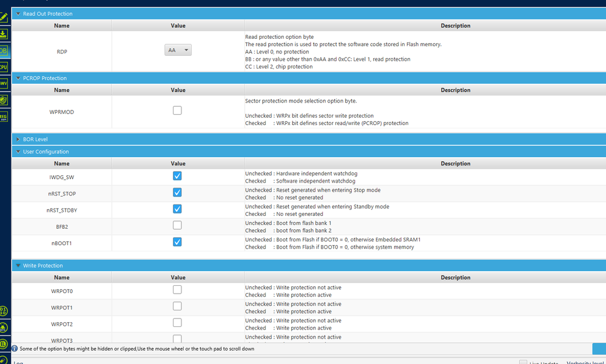The width and height of the screenshot is (606, 364).
Task: Click 'AA : Level 0, no protection' text
Action: [277, 52]
